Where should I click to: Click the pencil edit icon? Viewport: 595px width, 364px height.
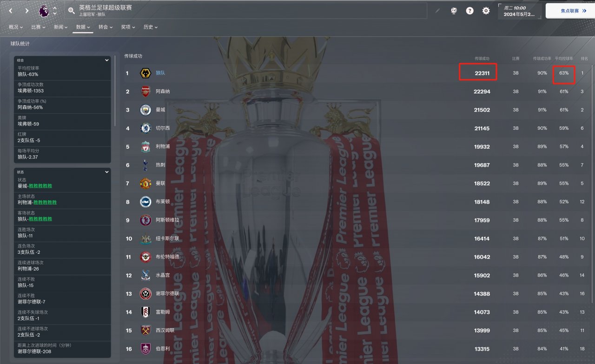pos(437,11)
